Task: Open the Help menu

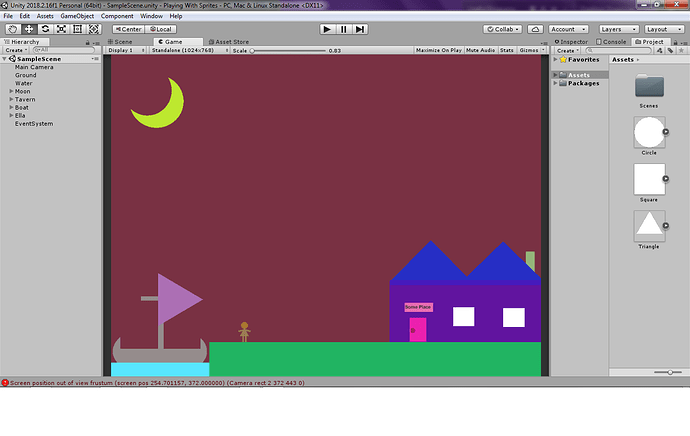Action: click(176, 16)
